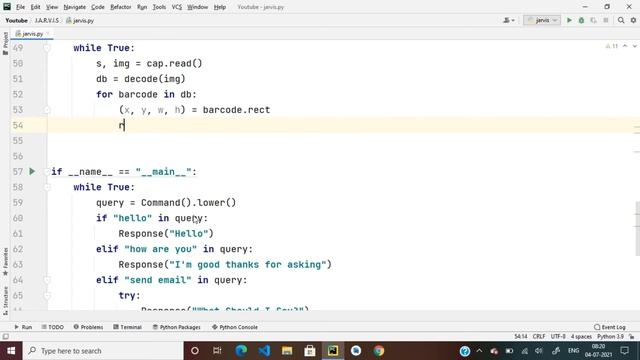This screenshot has height=360, width=640.
Task: Open the Windows Start menu
Action: coord(11,351)
